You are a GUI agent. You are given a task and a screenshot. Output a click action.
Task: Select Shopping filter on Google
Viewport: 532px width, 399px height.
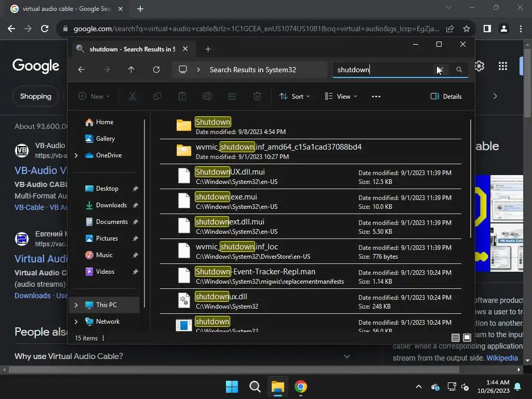[x=36, y=96]
